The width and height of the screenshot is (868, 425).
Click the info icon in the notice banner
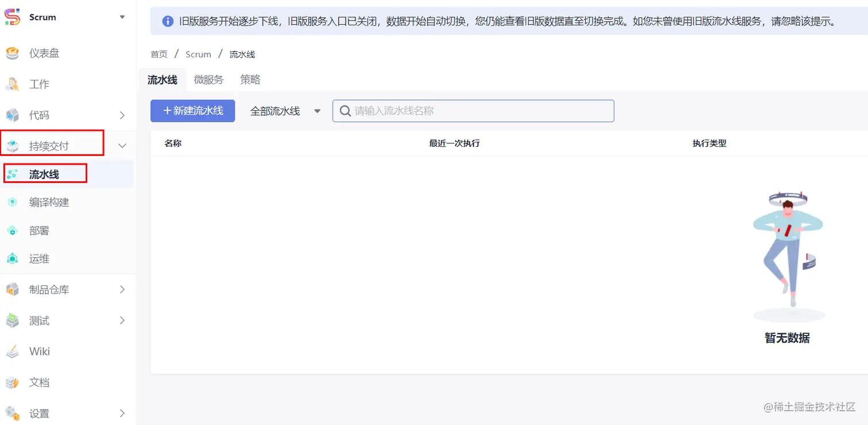click(x=168, y=22)
